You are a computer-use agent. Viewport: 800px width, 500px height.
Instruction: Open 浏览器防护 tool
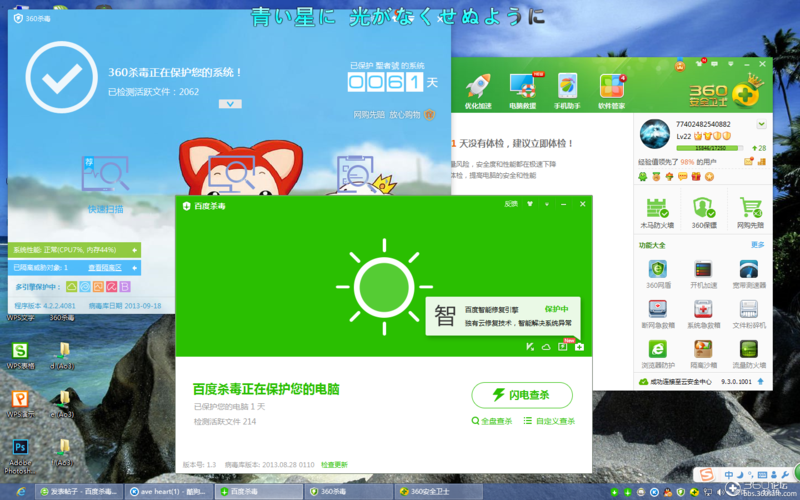658,355
